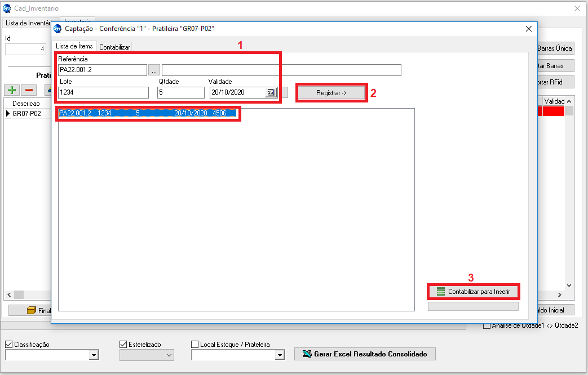Toggle the Classificação checkbox
Viewport: 588px width, 375px height.
9,345
